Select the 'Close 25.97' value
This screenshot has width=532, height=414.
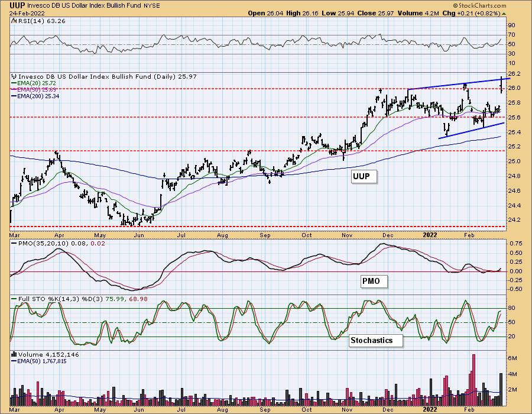(x=374, y=13)
